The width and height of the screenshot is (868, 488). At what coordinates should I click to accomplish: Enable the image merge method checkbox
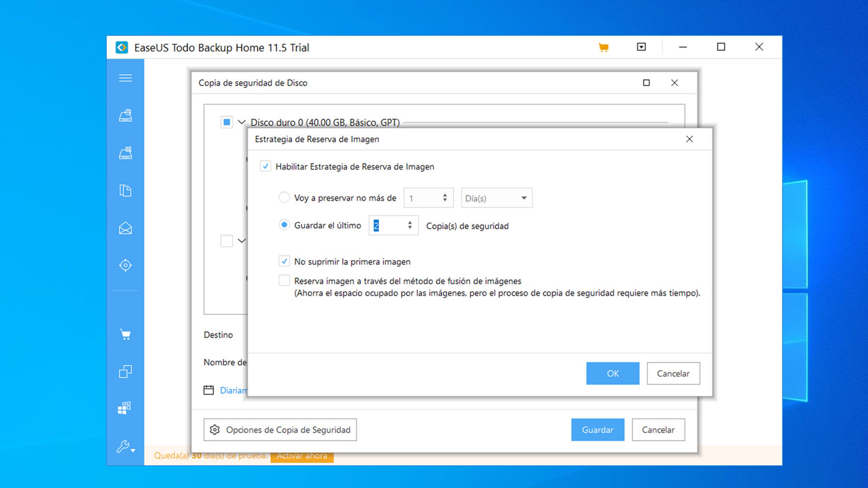pyautogui.click(x=284, y=281)
